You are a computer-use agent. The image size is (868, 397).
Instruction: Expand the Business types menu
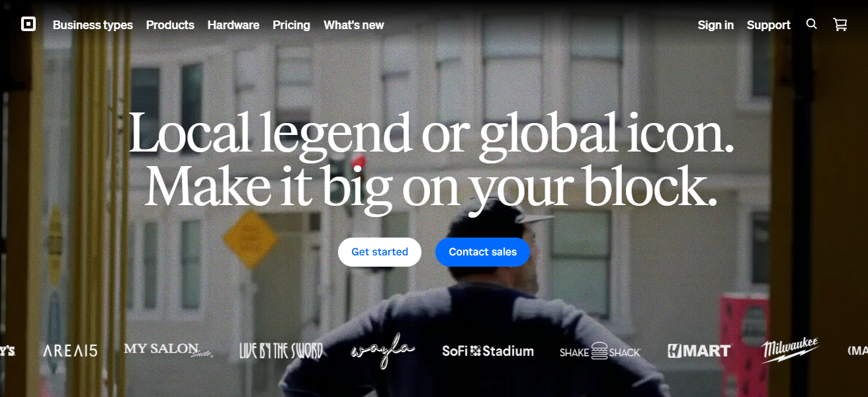click(93, 25)
